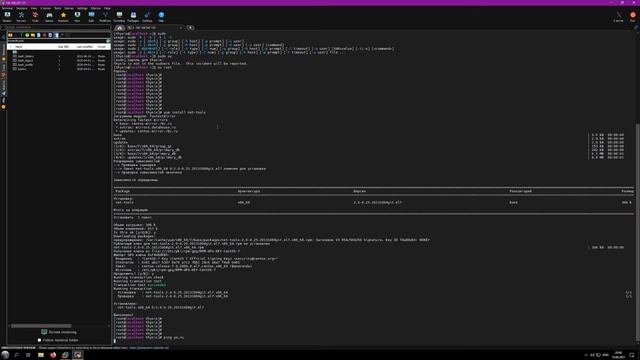Open the Help toolbar icon
This screenshot has height=360, width=640.
(x=161, y=17)
